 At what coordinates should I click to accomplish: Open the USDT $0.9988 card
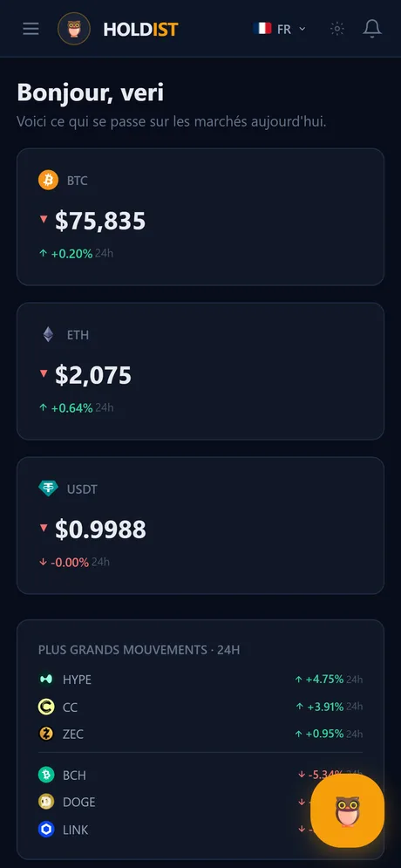tap(200, 525)
